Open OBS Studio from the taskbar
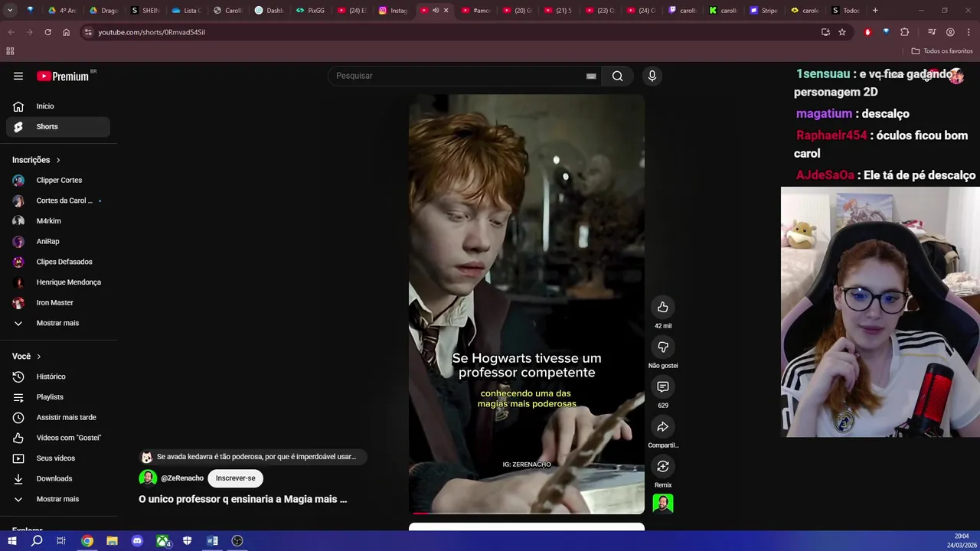Image resolution: width=980 pixels, height=551 pixels. coord(237,541)
